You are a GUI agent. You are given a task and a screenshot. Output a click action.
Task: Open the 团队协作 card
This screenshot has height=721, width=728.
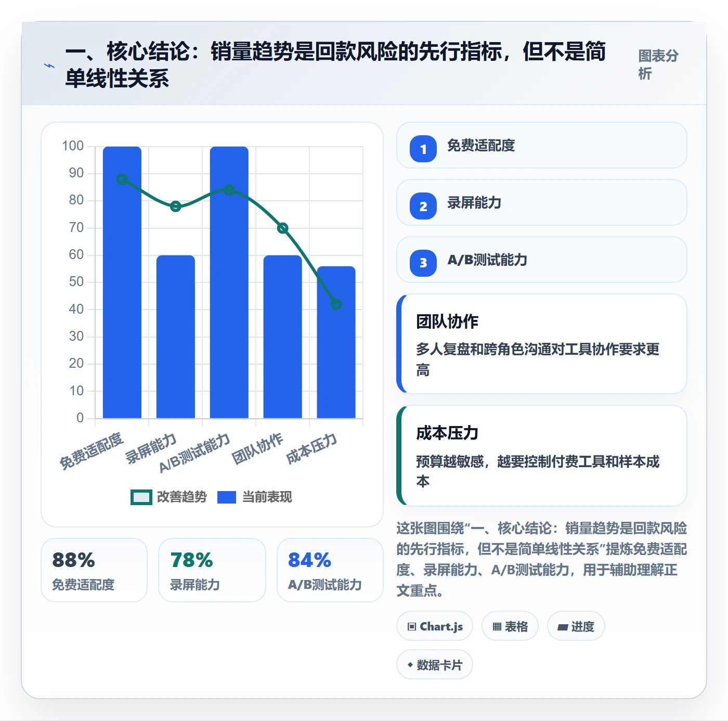pos(542,344)
